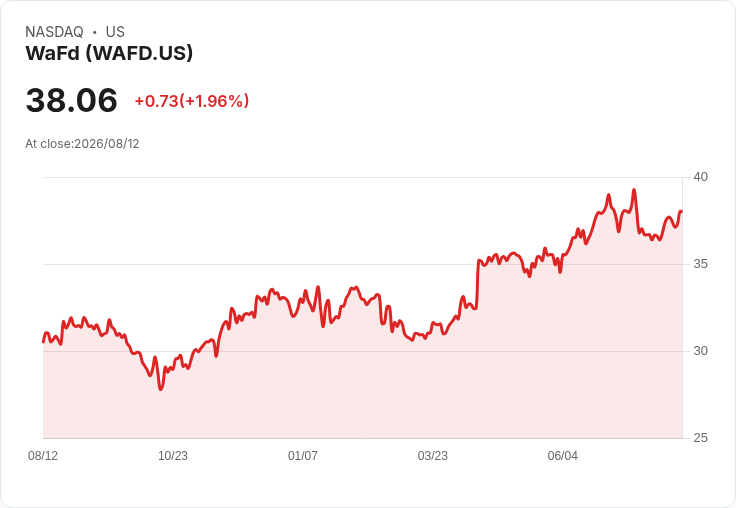Click the WaFd (WAFD.US) stock title
Viewport: 736px width, 508px height.
tap(109, 53)
